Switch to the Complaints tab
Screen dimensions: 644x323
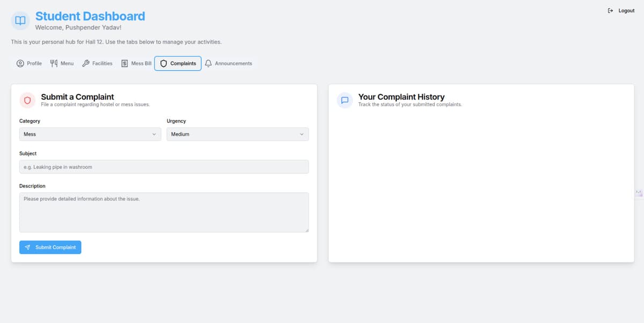[178, 63]
